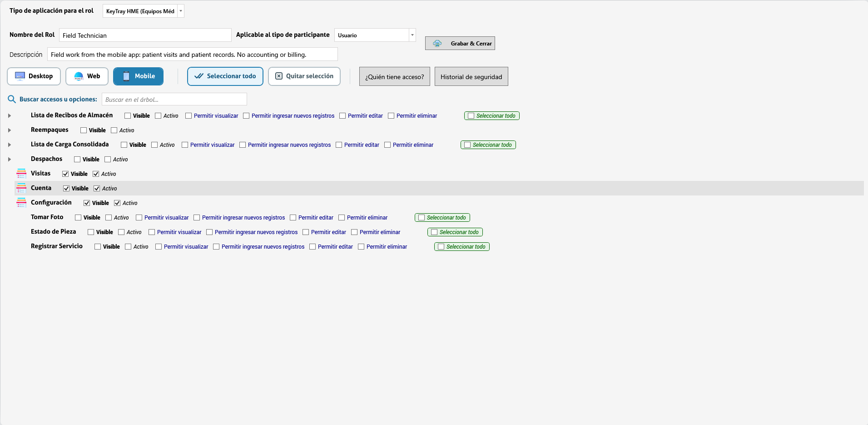Viewport: 868px width, 425px height.
Task: Open Aplicable al tipo de participante dropdown
Action: coord(412,35)
